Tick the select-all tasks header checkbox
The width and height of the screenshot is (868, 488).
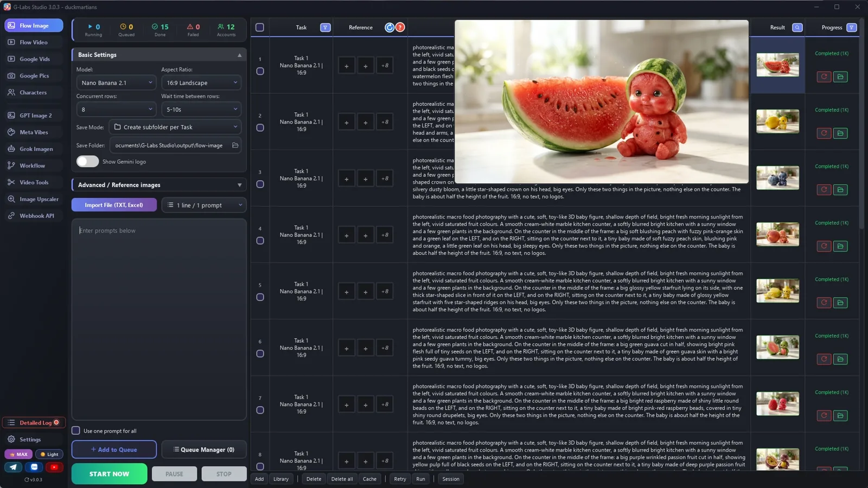coord(260,28)
